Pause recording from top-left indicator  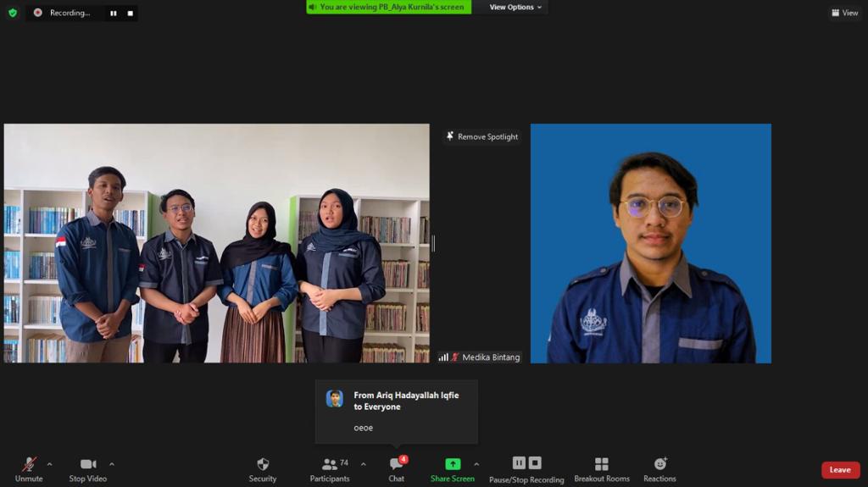tap(114, 14)
